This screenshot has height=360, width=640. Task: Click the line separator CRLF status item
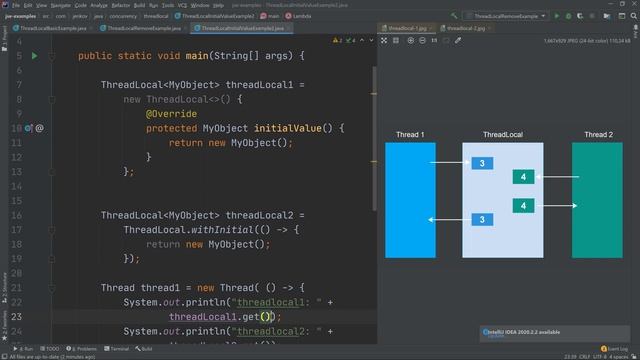(584, 357)
